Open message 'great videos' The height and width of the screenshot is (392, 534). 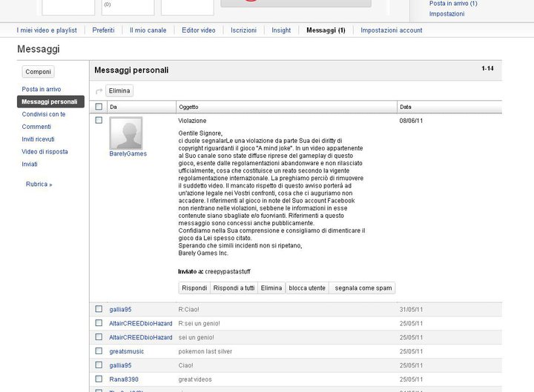tap(195, 379)
